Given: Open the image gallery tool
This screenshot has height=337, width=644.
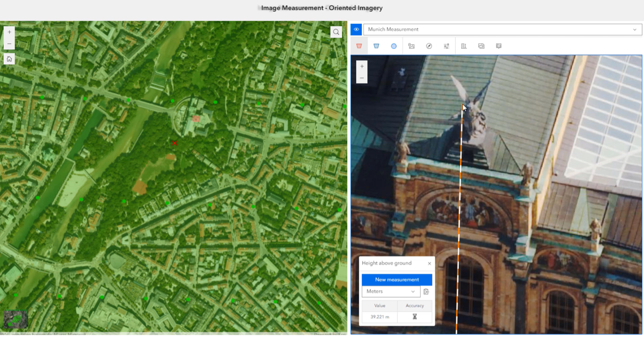Looking at the screenshot, I should pyautogui.click(x=411, y=46).
